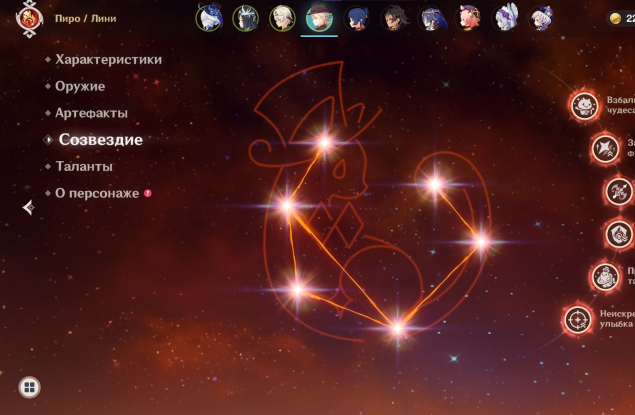Select the pink-haired character portrait
This screenshot has height=415, width=635.
pos(469,18)
